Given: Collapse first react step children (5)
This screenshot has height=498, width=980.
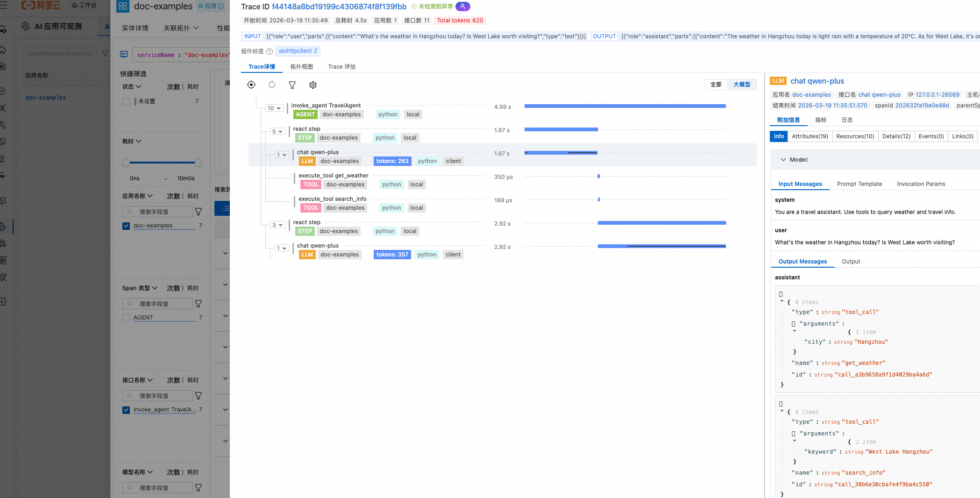Looking at the screenshot, I should pyautogui.click(x=277, y=132).
